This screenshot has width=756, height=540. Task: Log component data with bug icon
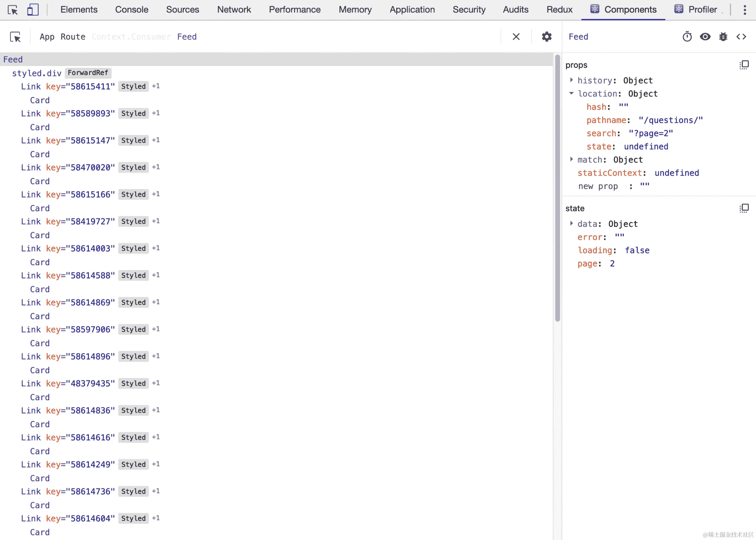(723, 37)
